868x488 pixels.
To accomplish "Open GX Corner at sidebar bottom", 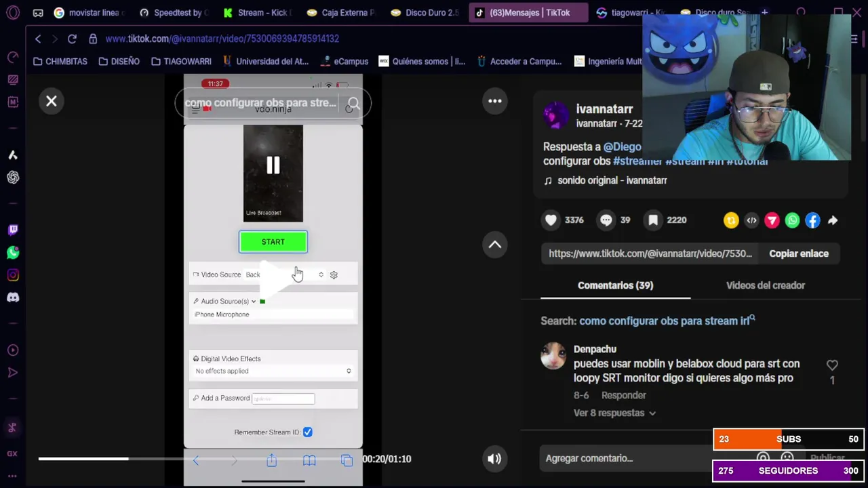I will pyautogui.click(x=12, y=453).
